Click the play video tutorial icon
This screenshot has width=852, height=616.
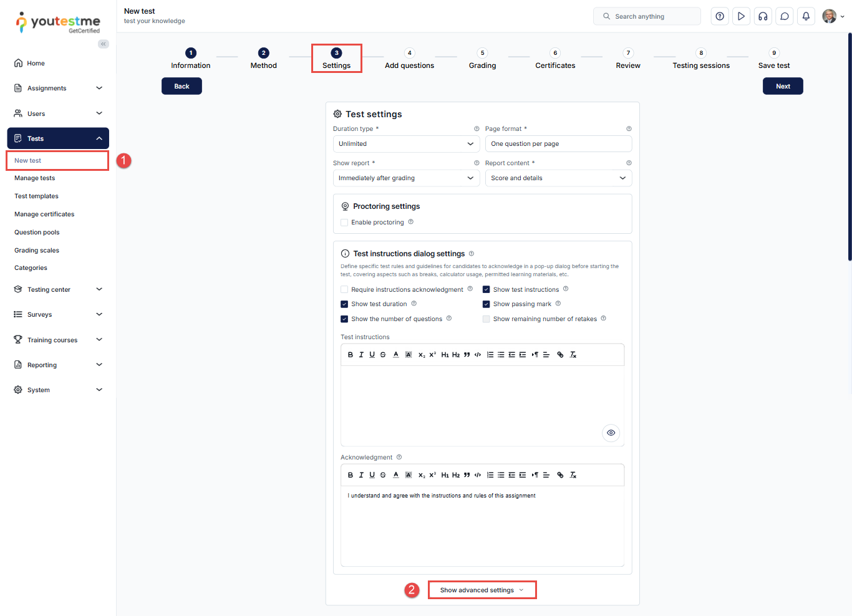(x=741, y=16)
